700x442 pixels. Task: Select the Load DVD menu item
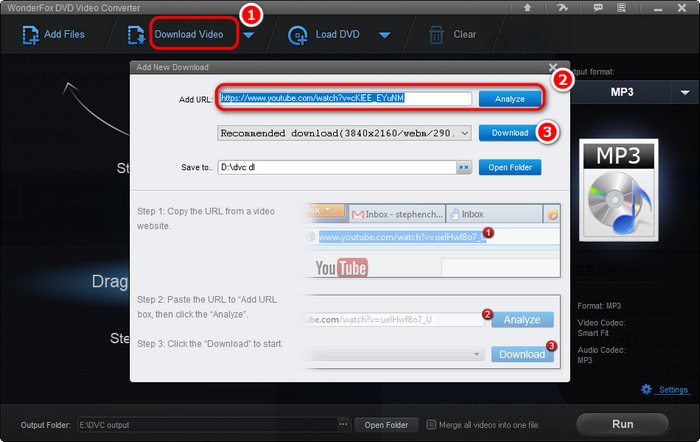(338, 34)
